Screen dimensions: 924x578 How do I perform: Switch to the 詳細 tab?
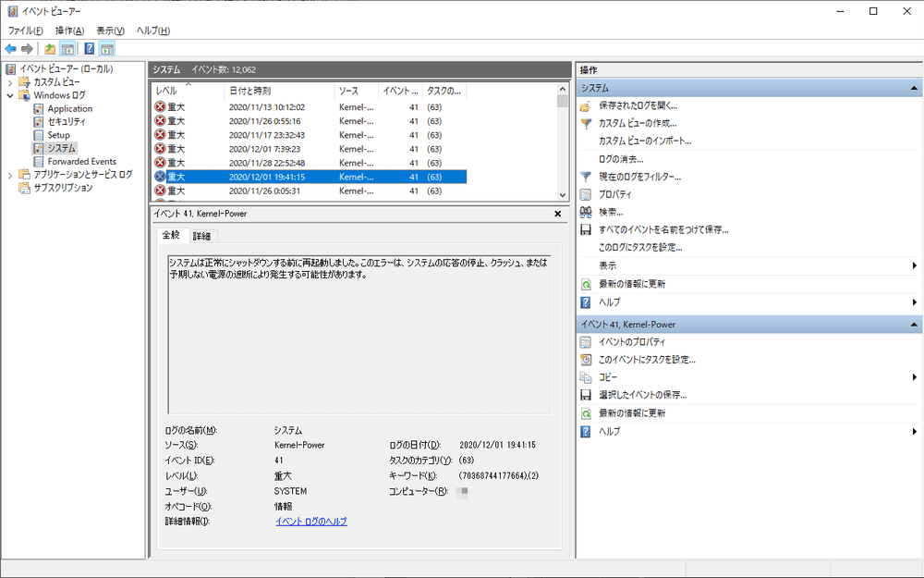pos(201,236)
